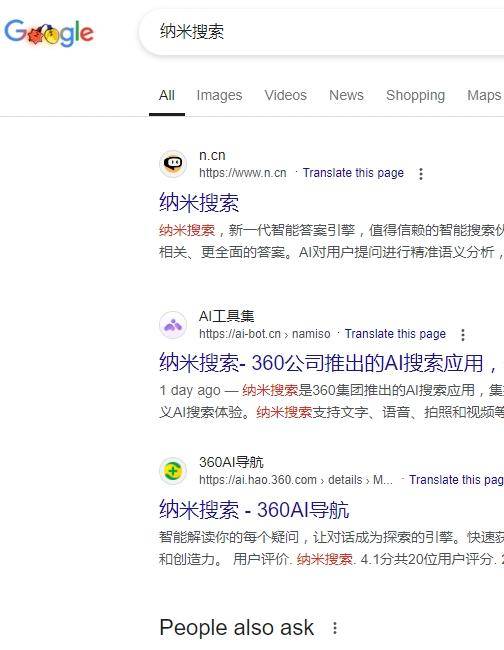Click the 1 day ago snippet date
This screenshot has height=650, width=504.
click(190, 390)
